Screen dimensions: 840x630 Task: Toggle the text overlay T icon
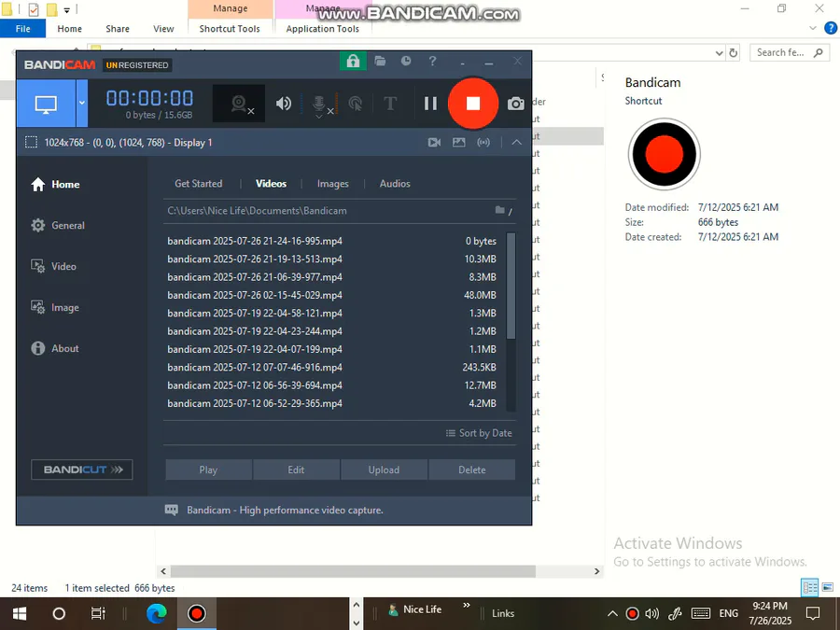pos(390,103)
